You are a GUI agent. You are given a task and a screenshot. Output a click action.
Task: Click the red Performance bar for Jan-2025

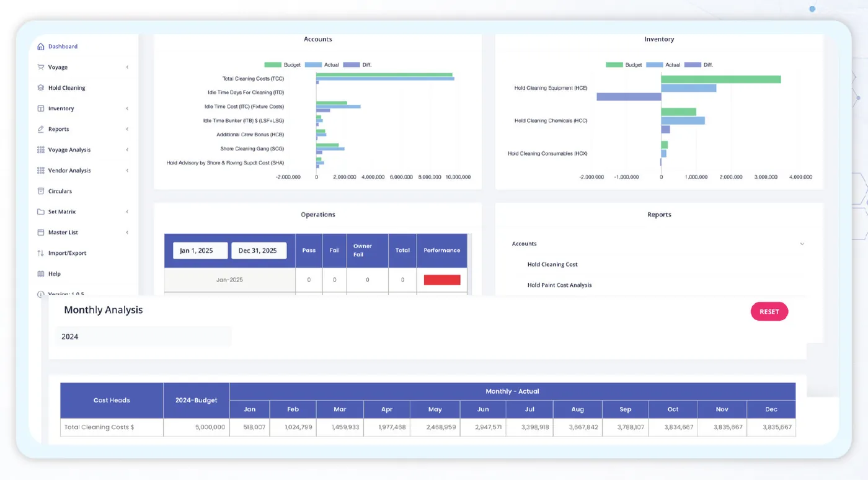[442, 280]
